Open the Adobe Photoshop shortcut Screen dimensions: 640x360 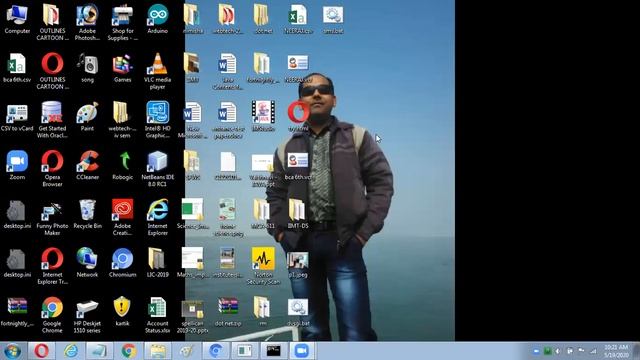[87, 22]
